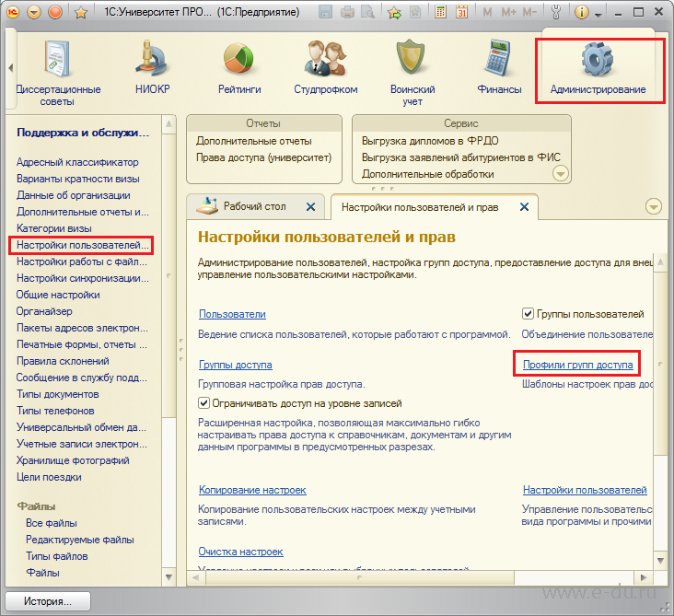Open Диссертационные советы section
Viewport: 674px width, 616px height.
58,73
